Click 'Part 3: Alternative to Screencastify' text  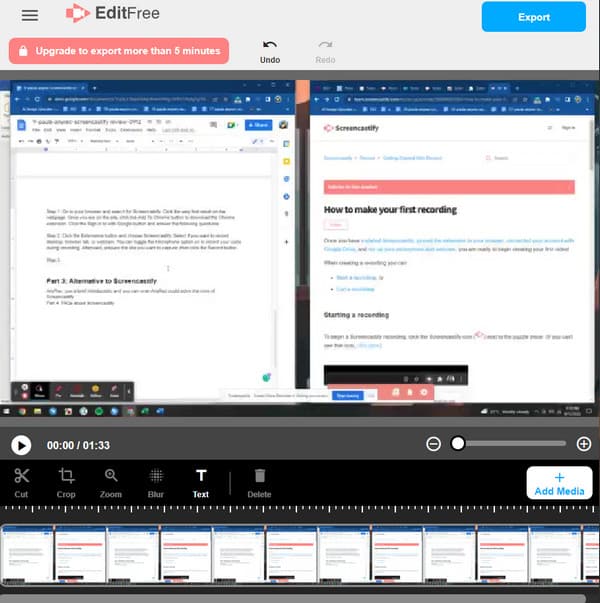(x=102, y=281)
